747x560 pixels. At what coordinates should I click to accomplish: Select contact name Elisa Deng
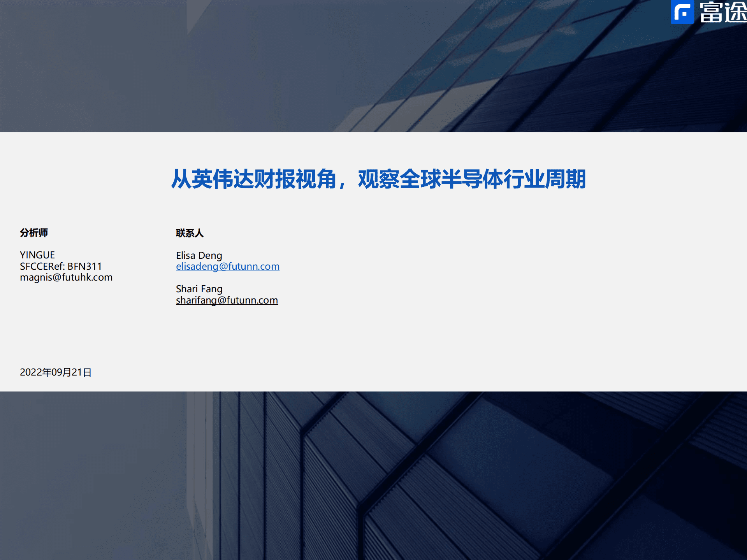199,255
